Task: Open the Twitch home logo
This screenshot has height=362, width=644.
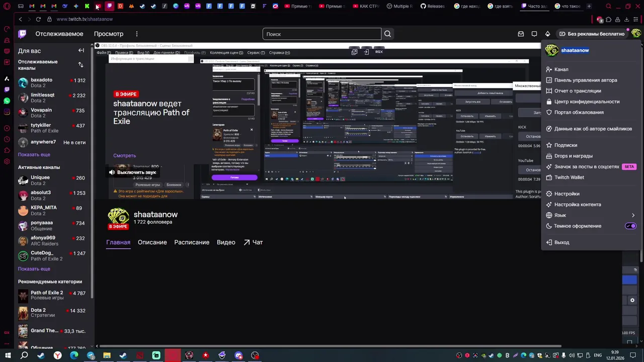Action: (22, 34)
